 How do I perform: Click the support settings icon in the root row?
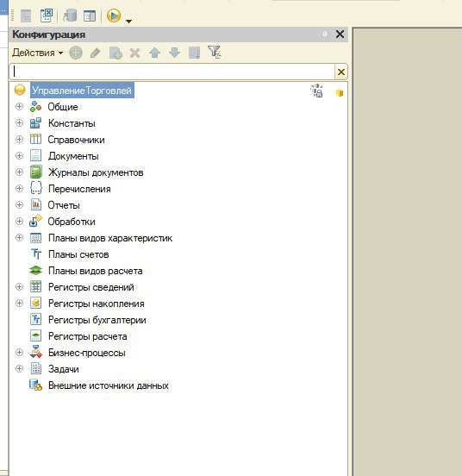pyautogui.click(x=316, y=91)
